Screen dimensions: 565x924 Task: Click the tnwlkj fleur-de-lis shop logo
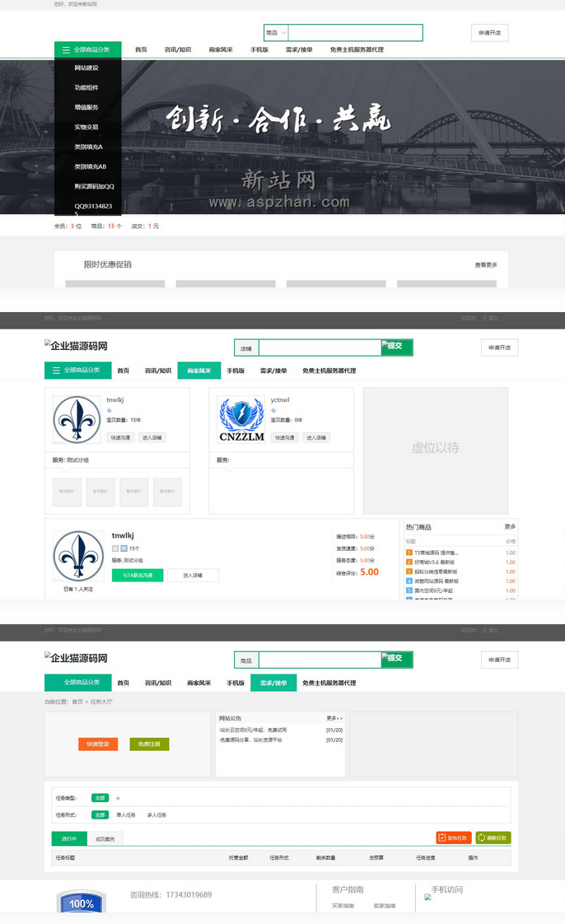pyautogui.click(x=78, y=420)
